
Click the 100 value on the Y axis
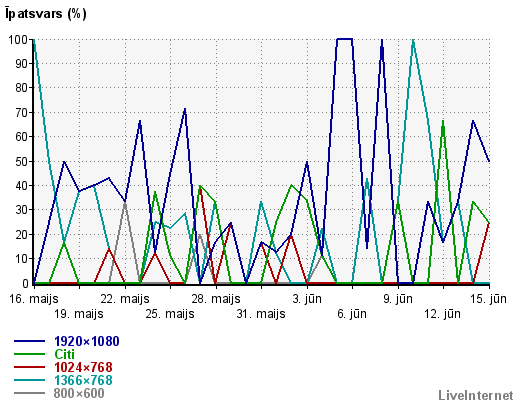tap(18, 40)
